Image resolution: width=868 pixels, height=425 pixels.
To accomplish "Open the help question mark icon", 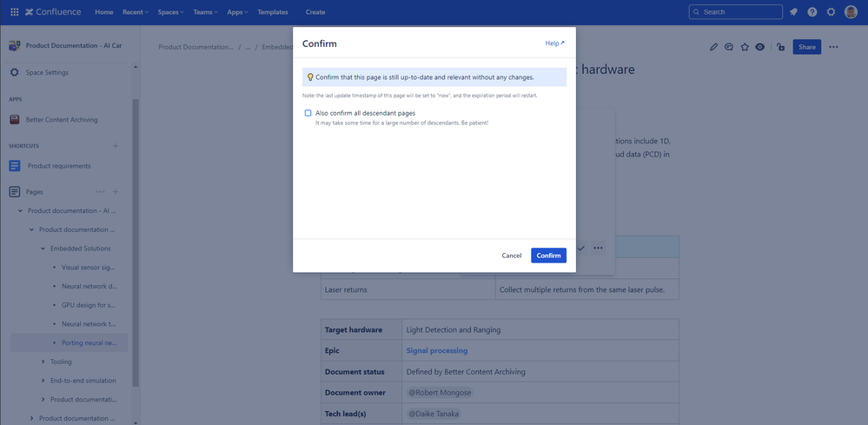I will (x=812, y=11).
